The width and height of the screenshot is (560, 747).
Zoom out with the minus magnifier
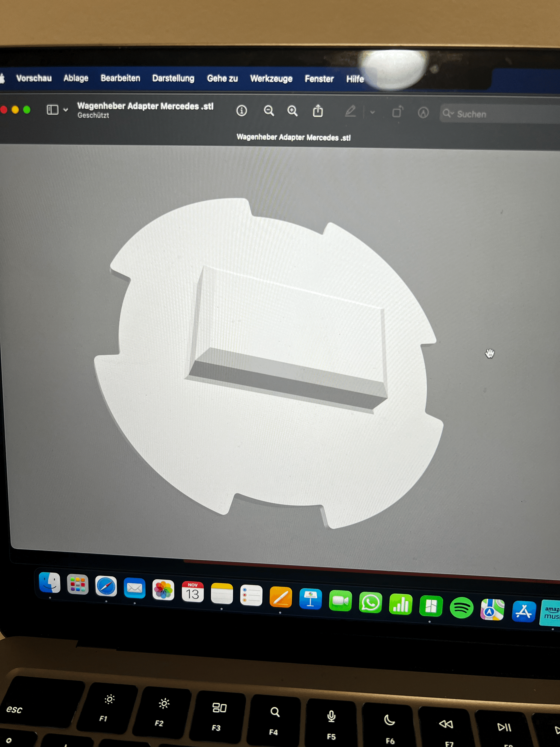point(269,111)
